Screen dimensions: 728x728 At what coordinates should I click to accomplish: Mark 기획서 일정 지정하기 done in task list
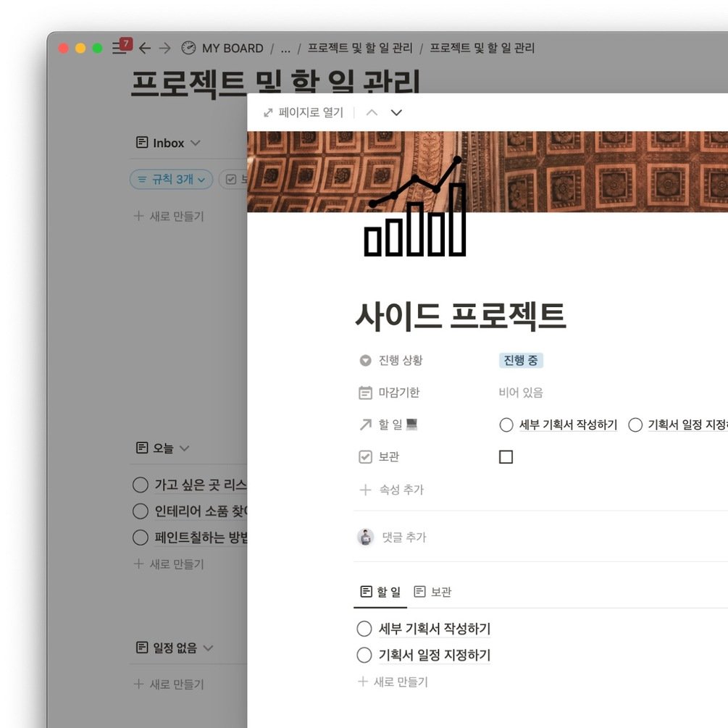click(x=364, y=655)
